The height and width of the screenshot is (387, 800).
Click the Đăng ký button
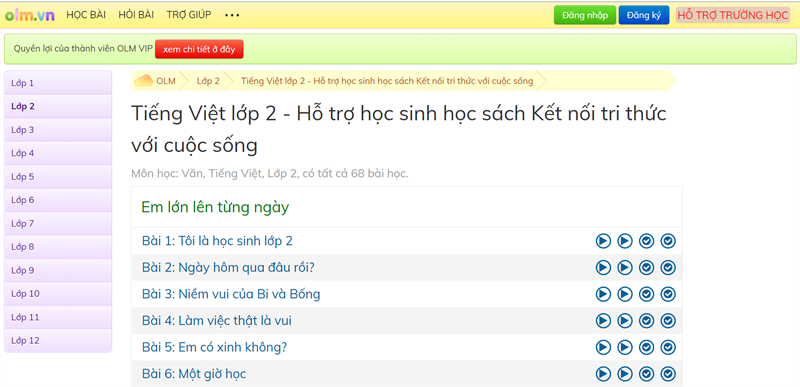pyautogui.click(x=644, y=15)
